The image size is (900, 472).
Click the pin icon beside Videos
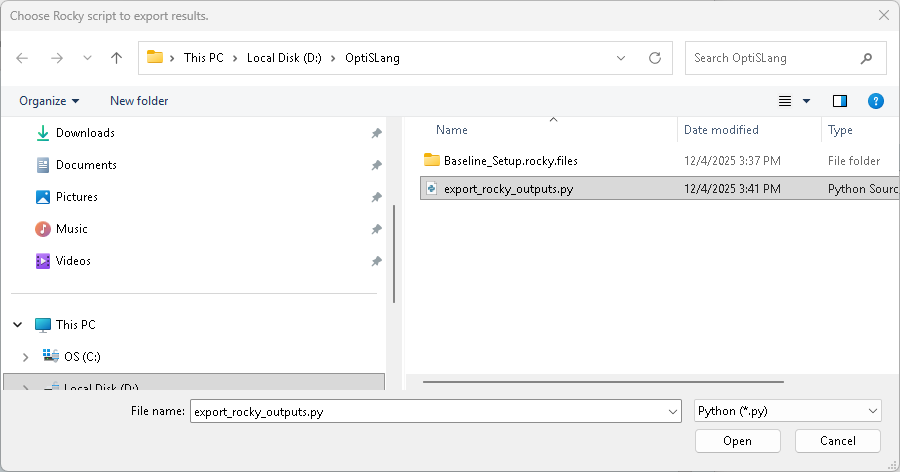(377, 261)
